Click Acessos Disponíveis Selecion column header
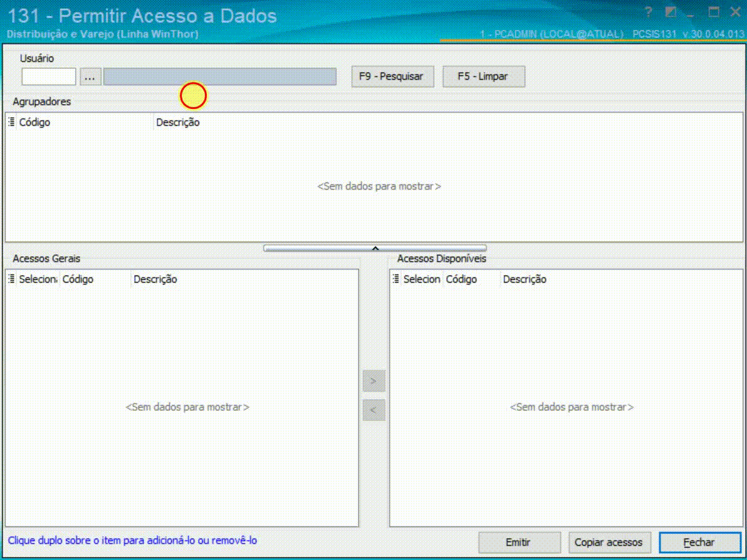The height and width of the screenshot is (560, 747). 422,279
